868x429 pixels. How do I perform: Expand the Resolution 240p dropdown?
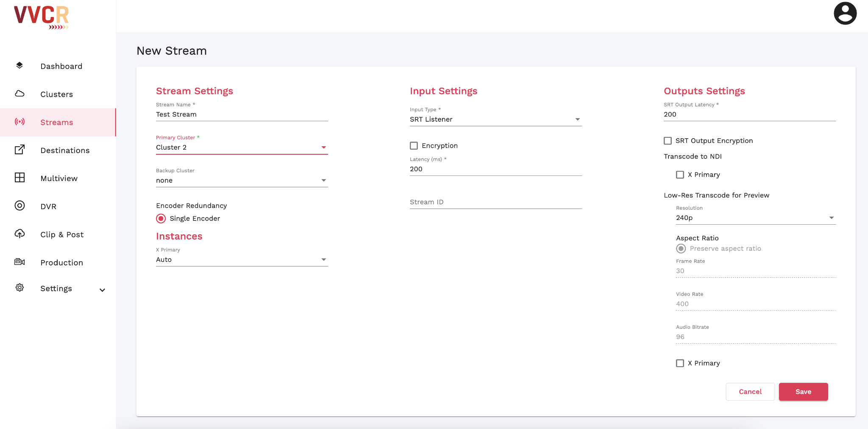click(755, 218)
